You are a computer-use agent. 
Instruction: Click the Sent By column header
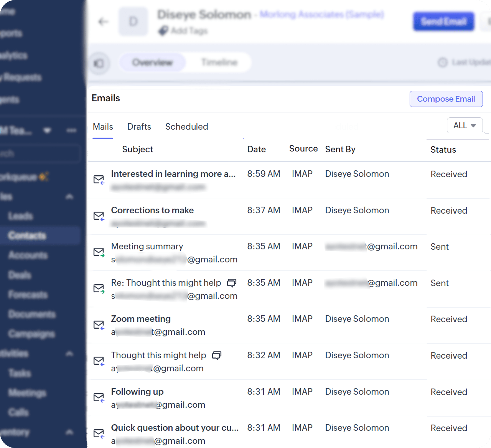(340, 149)
